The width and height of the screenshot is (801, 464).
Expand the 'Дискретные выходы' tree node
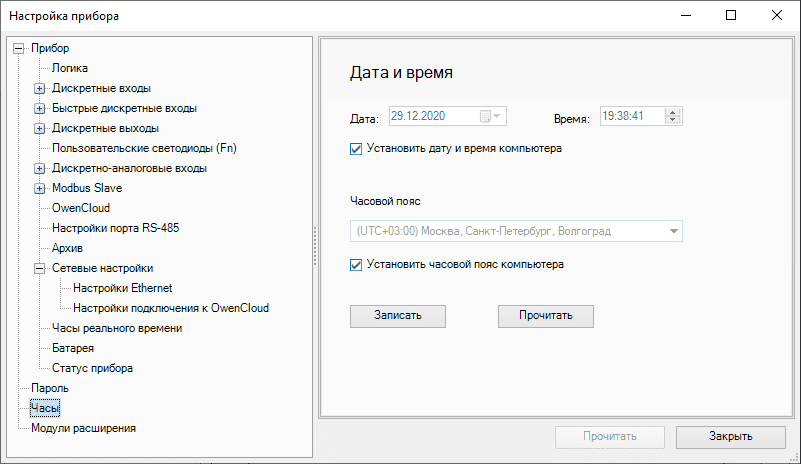point(40,128)
